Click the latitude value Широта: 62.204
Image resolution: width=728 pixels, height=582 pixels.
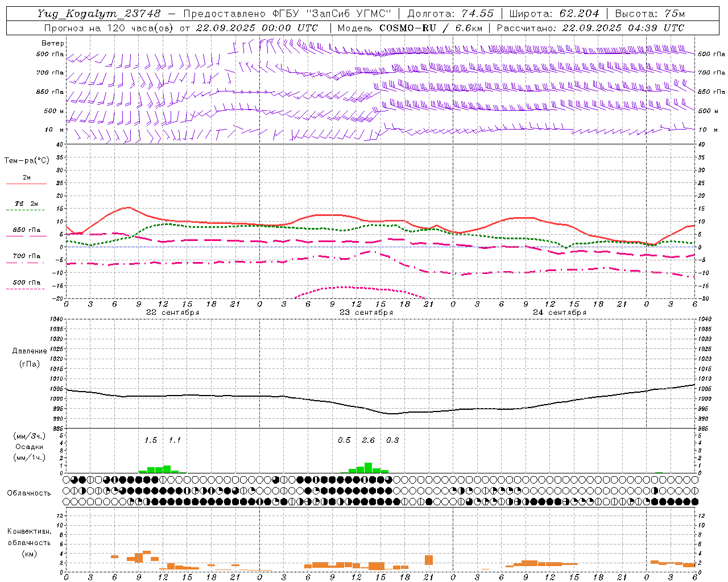point(554,14)
